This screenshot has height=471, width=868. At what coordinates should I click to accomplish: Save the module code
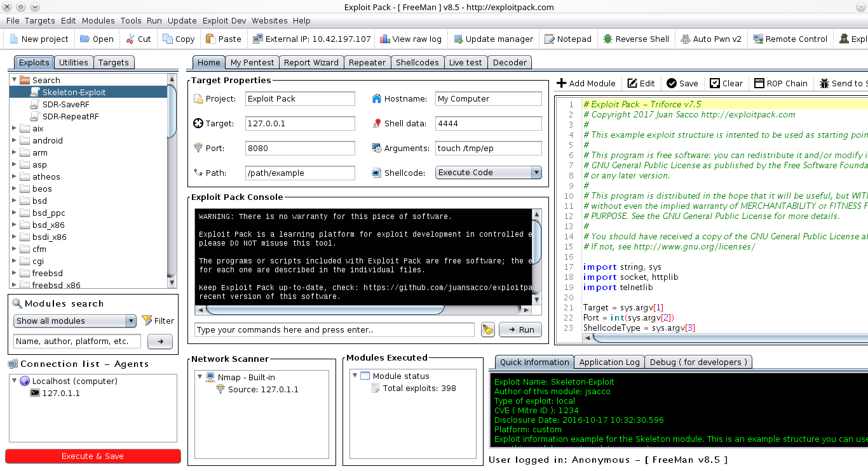(682, 83)
